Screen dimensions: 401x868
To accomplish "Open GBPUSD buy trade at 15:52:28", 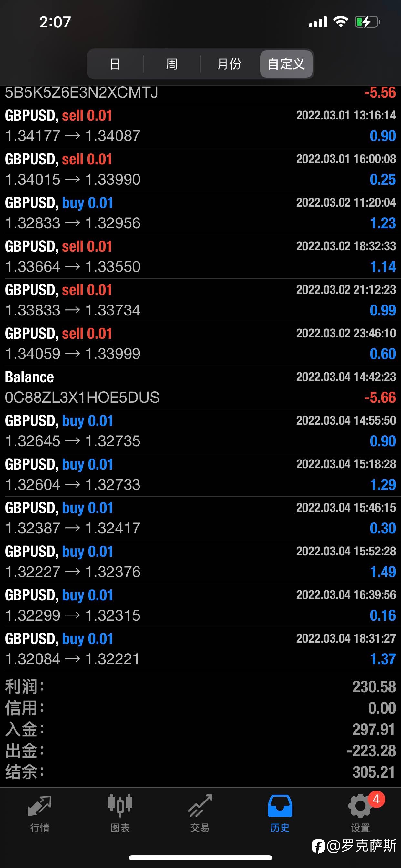I will pos(200,562).
